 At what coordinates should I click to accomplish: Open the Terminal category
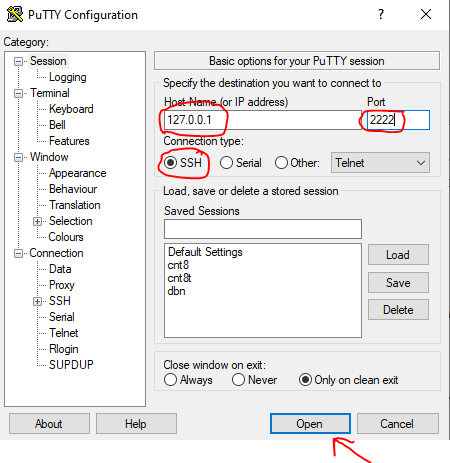tap(50, 93)
